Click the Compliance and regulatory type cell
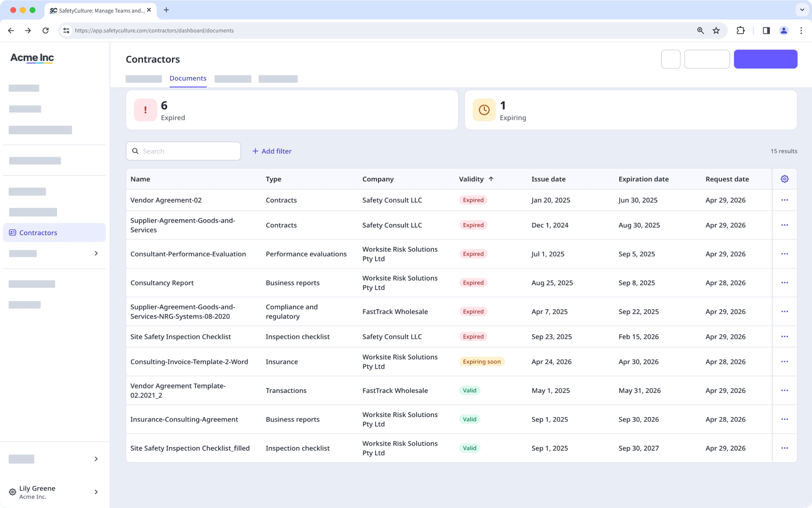 point(291,312)
